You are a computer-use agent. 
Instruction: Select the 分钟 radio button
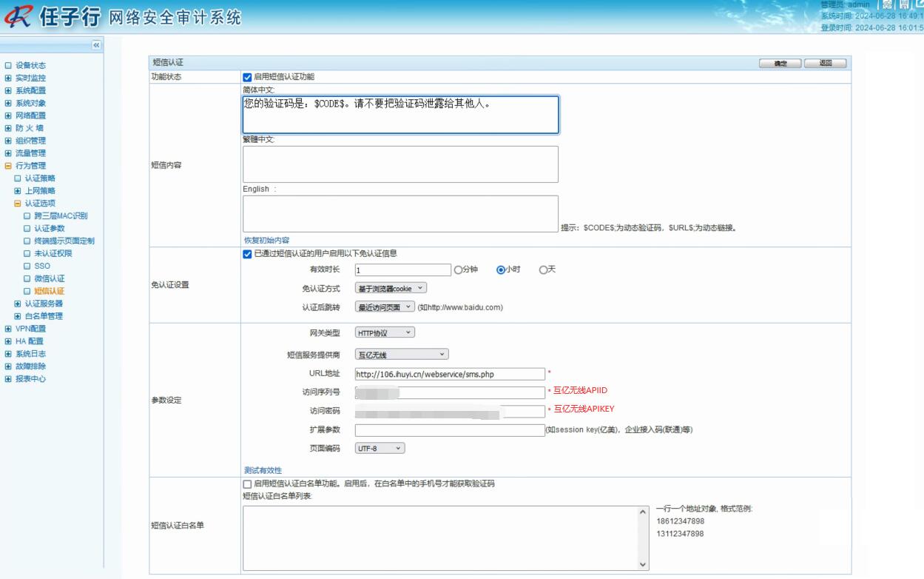(x=458, y=270)
